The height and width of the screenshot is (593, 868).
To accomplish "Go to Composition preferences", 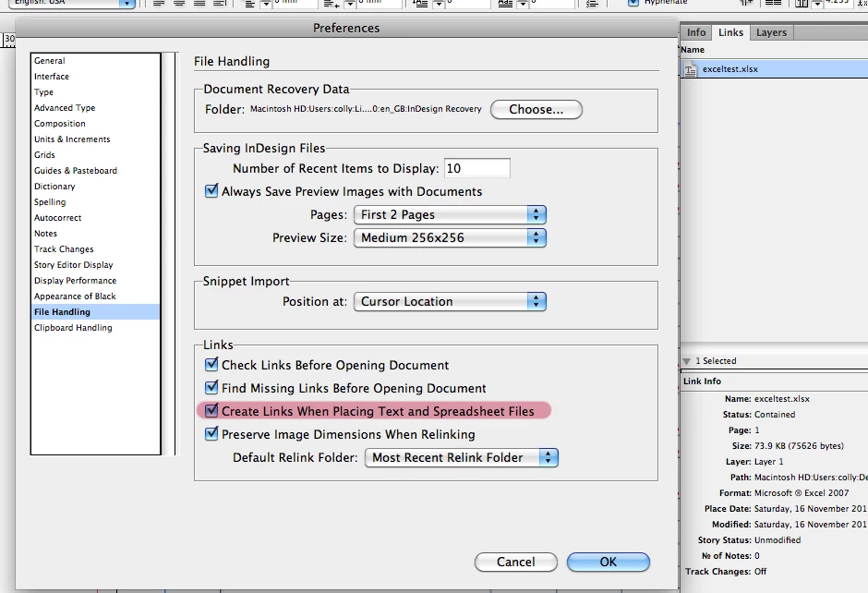I will tap(95, 124).
